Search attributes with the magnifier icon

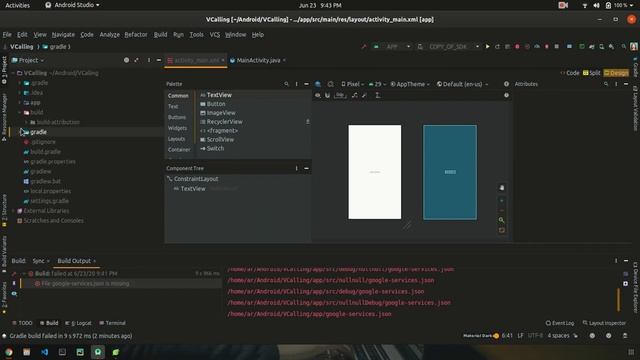[606, 84]
